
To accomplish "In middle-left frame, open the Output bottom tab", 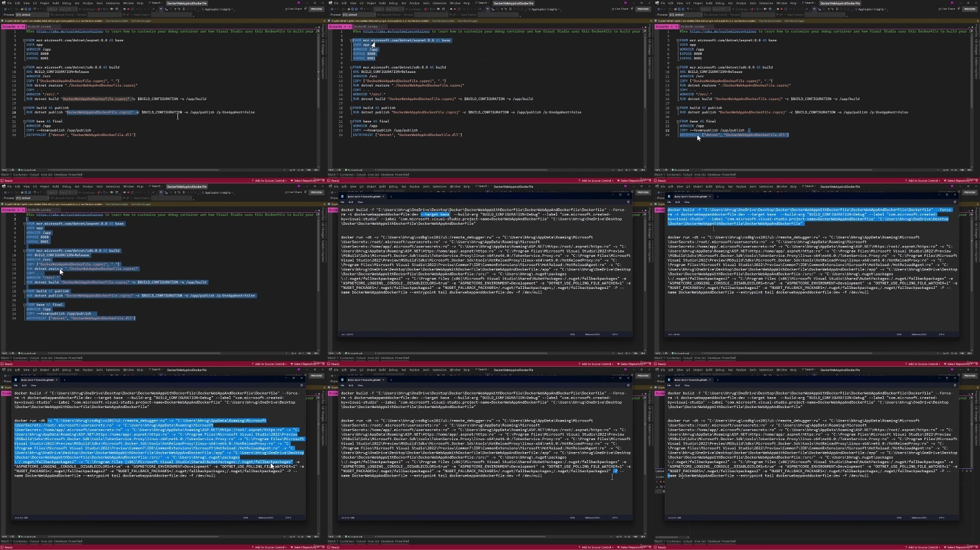I will tap(34, 358).
